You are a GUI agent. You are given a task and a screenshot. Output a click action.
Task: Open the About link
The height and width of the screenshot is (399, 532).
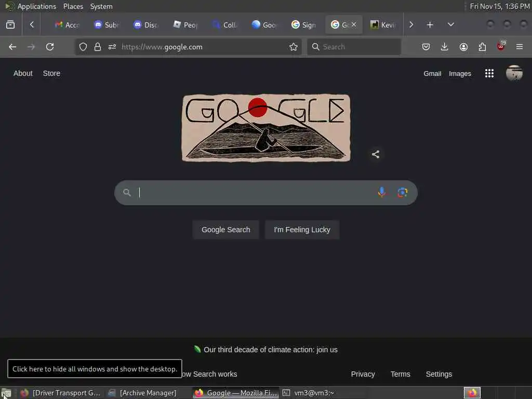pos(23,73)
